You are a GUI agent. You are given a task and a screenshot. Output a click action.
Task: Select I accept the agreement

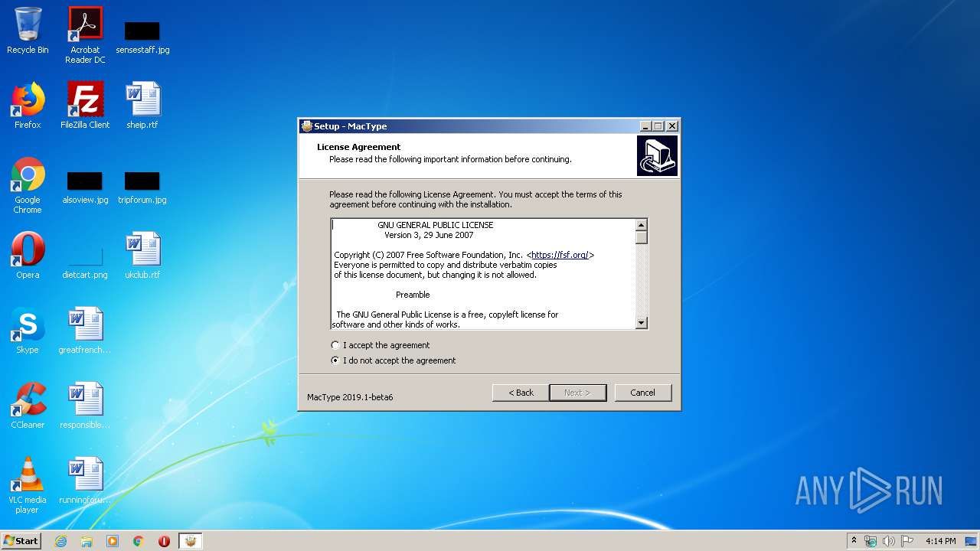click(381, 345)
